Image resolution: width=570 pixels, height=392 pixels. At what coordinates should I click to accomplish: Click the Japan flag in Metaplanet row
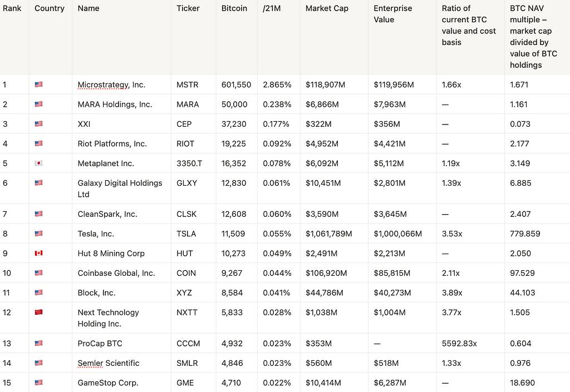[38, 163]
